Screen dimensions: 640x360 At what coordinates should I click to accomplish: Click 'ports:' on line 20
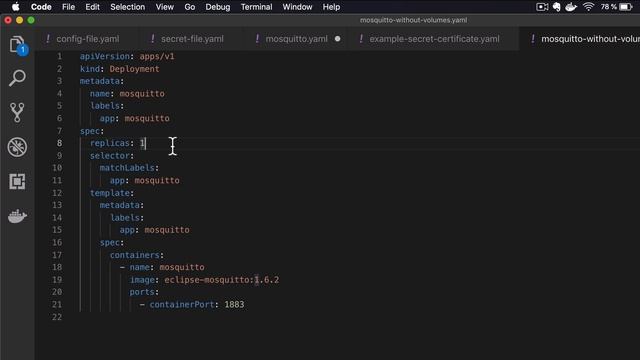tap(144, 292)
